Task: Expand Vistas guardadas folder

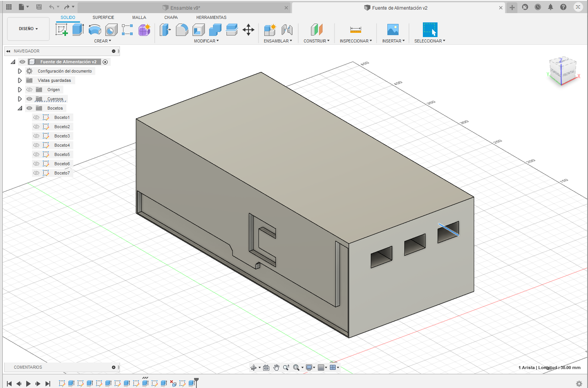Action: tap(20, 80)
